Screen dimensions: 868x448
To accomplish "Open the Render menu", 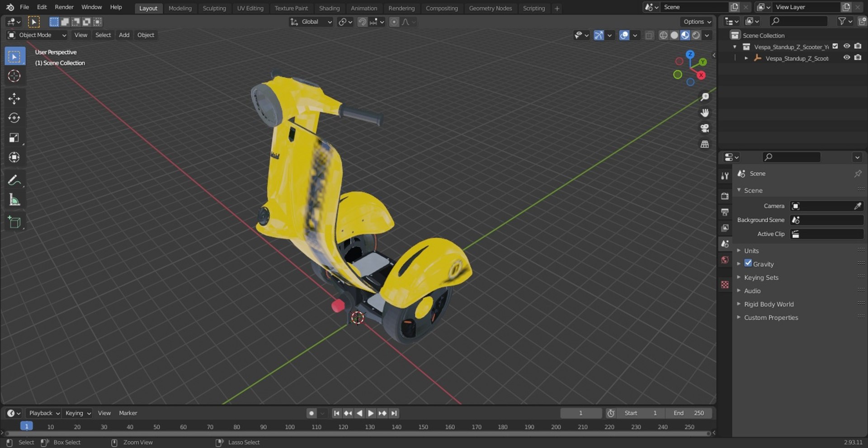I will click(x=64, y=7).
